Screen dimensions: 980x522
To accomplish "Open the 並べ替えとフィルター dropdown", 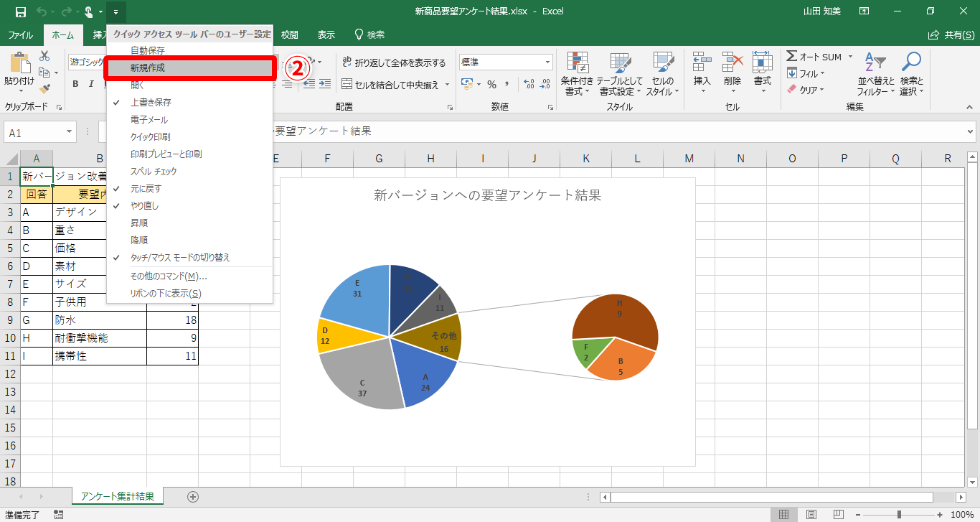I will (x=876, y=73).
